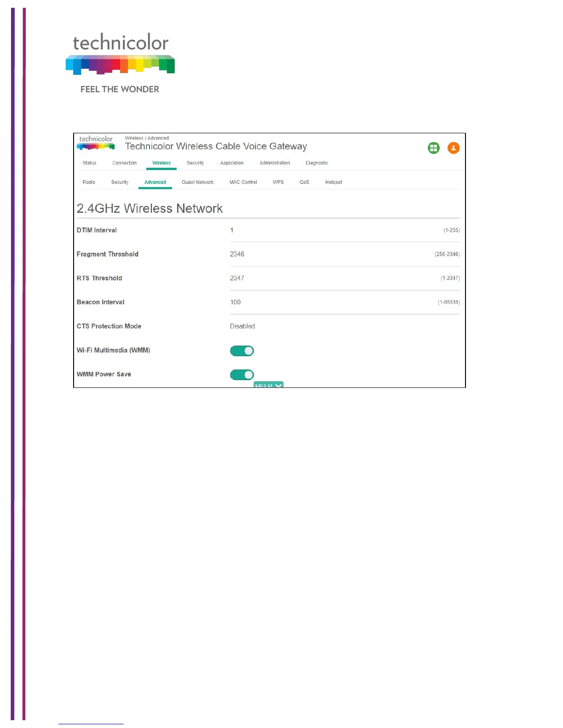Click the WMM Power Save label
The height and width of the screenshot is (728, 563).
pos(104,375)
